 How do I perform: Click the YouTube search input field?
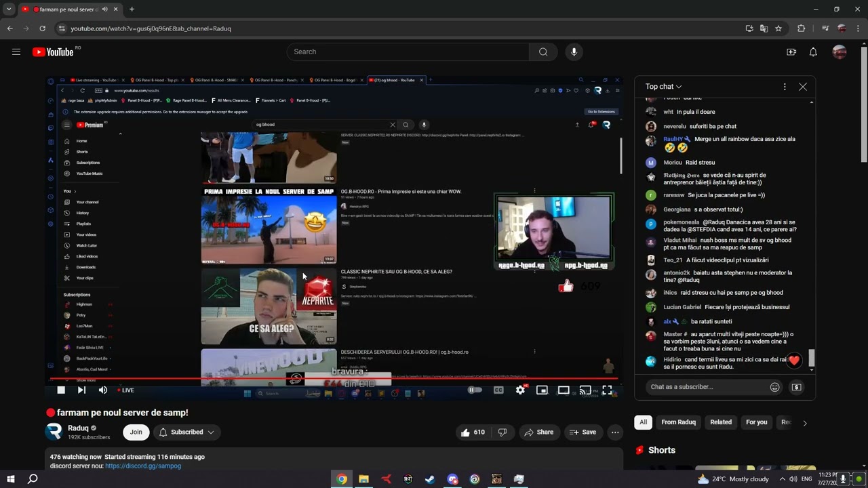tap(408, 52)
